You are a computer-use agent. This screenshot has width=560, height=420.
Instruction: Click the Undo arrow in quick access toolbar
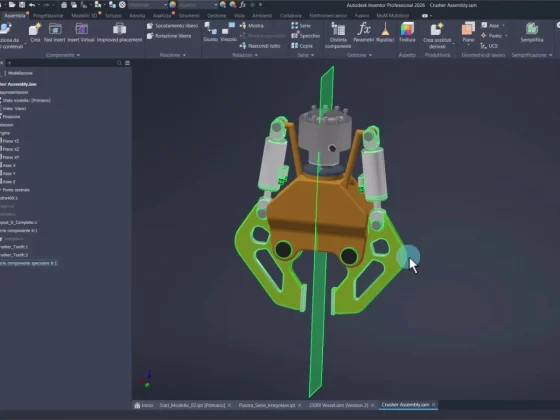point(32,5)
